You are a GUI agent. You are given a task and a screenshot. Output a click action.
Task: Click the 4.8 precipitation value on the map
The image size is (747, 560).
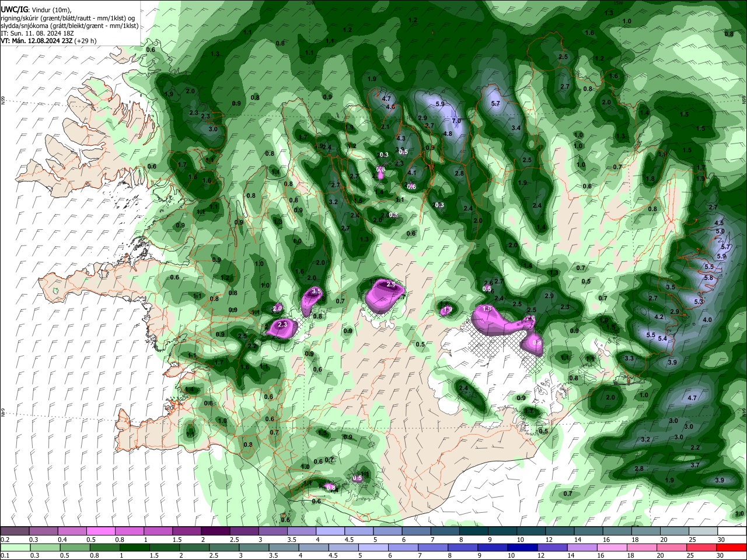pos(448,134)
